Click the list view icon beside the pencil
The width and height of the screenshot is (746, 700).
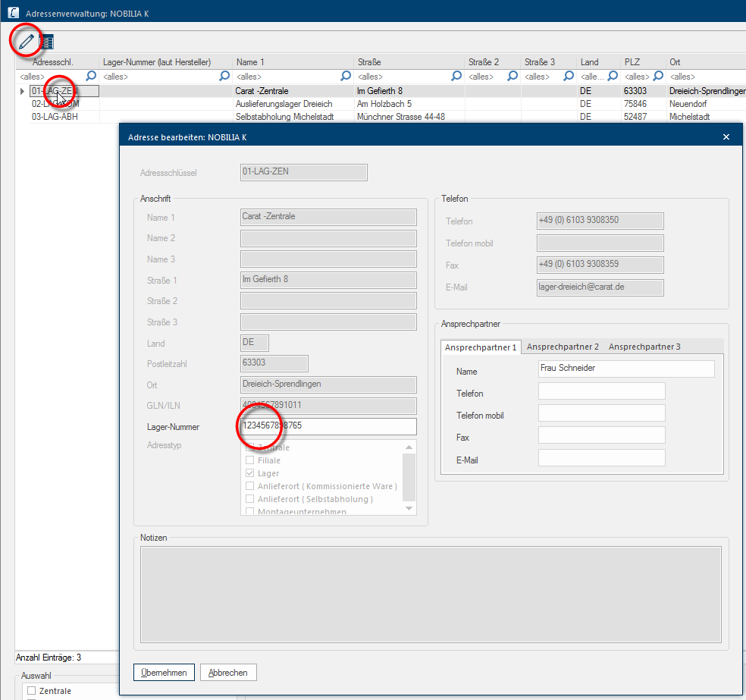(47, 42)
